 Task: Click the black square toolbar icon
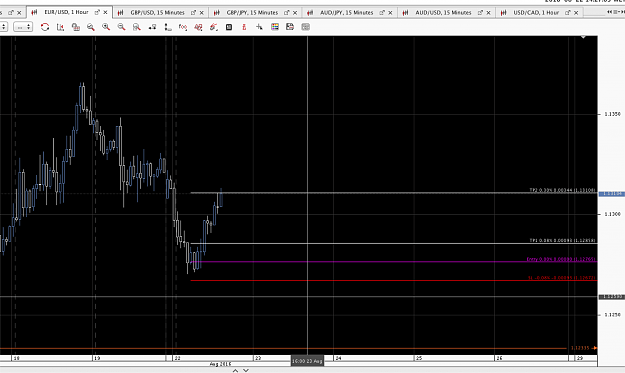coord(229,27)
